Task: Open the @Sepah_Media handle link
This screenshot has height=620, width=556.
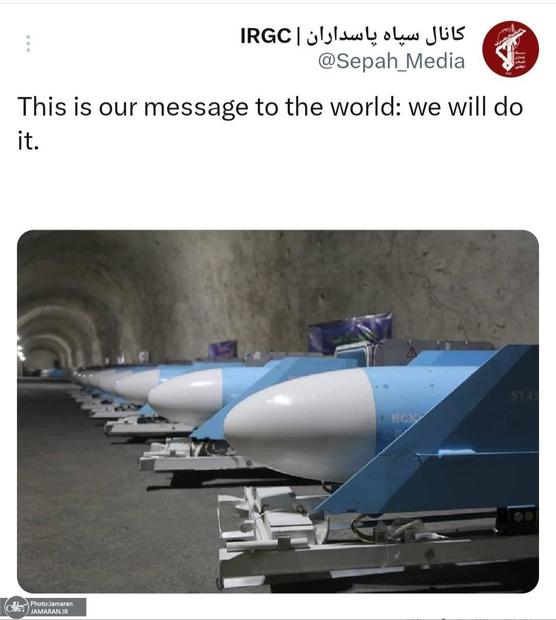Action: point(391,61)
